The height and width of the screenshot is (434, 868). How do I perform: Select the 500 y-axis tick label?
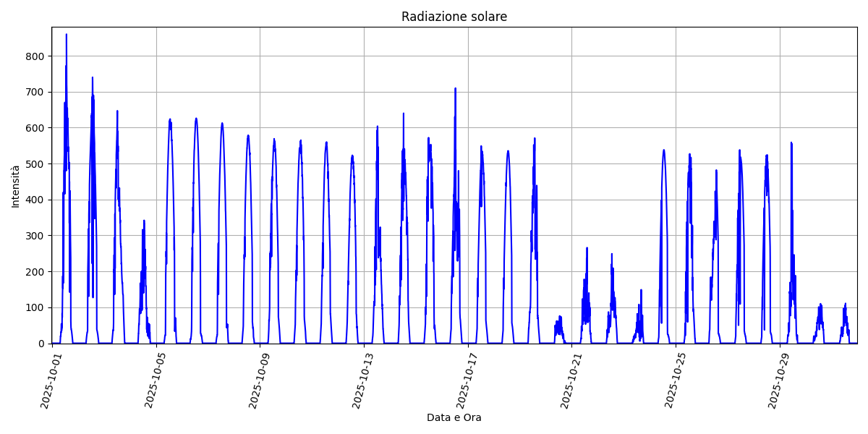pos(35,164)
